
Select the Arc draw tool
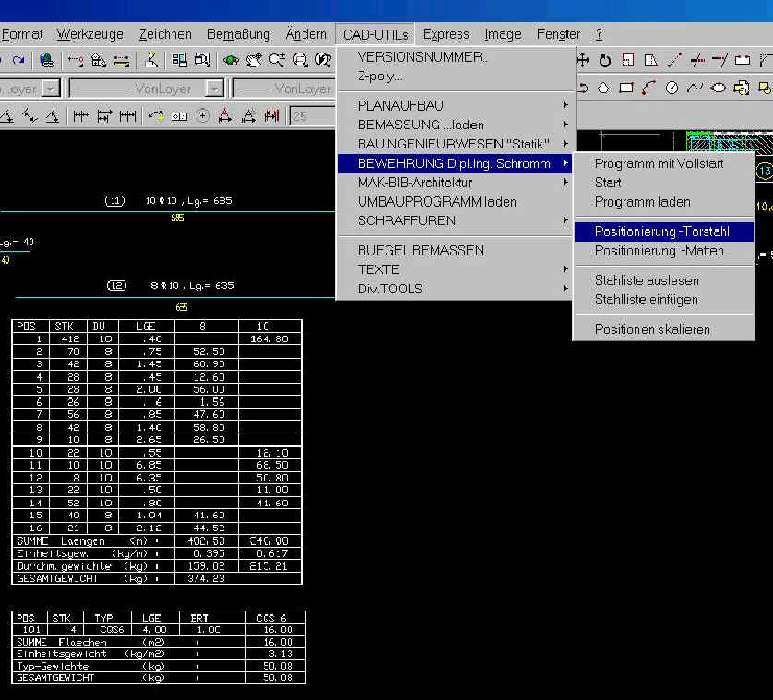point(648,89)
